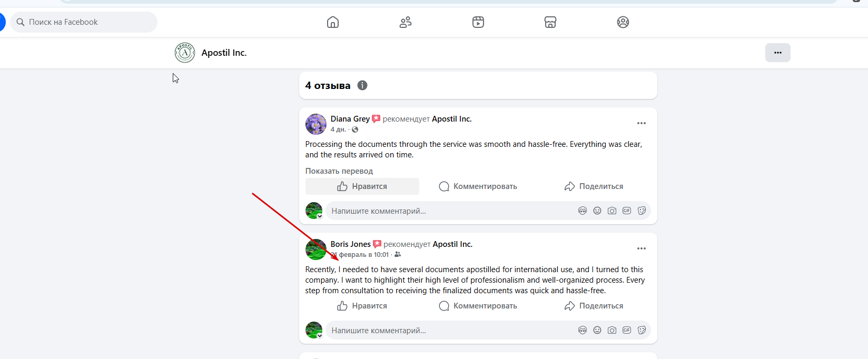Open Boris Jones's profile picture
This screenshot has height=359, width=868.
[x=316, y=250]
